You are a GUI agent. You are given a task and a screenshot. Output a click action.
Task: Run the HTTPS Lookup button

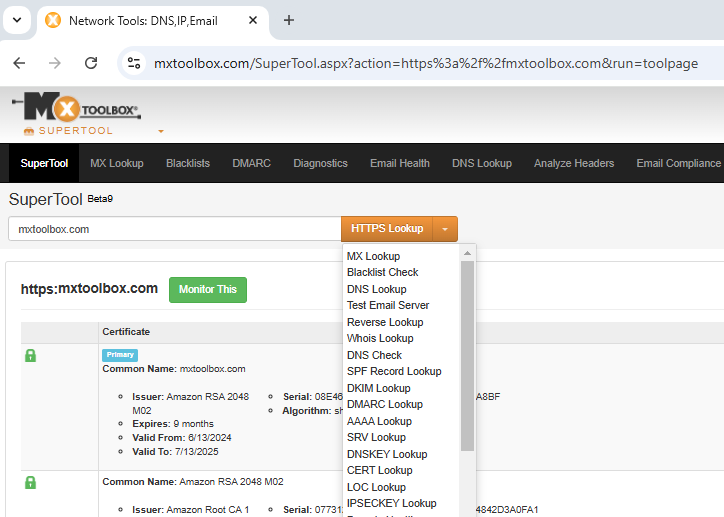pyautogui.click(x=387, y=229)
